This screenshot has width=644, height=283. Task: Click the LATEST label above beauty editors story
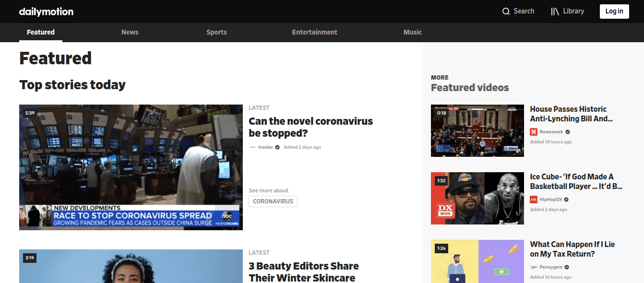pos(259,253)
